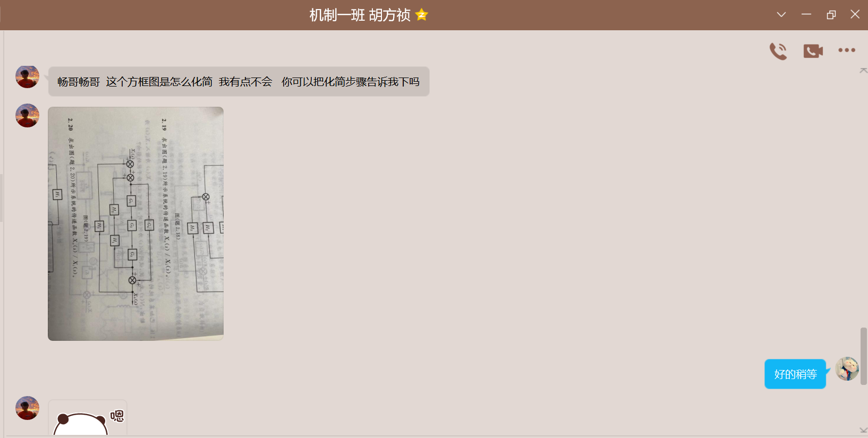The height and width of the screenshot is (438, 868).
Task: Click the scroll-down arrow of the chat history
Action: (x=863, y=430)
